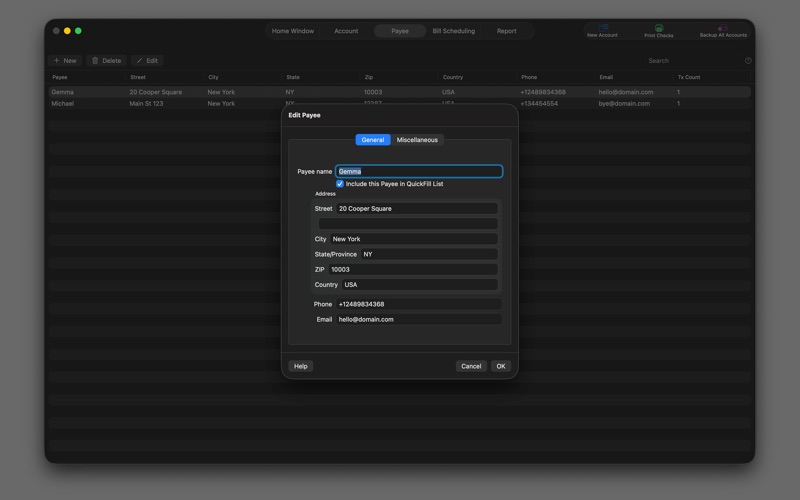Confirm the dialog with OK
Screen dimensions: 800x500
click(x=501, y=366)
